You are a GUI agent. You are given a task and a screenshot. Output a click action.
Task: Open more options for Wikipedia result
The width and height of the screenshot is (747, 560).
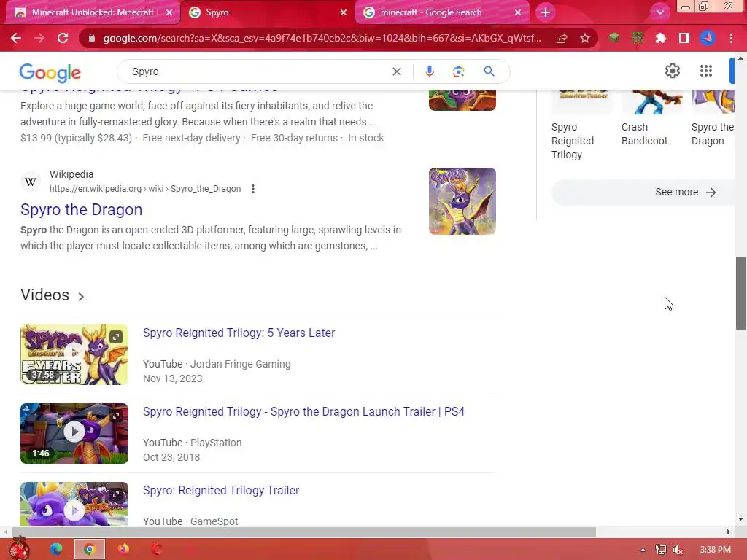pos(253,189)
